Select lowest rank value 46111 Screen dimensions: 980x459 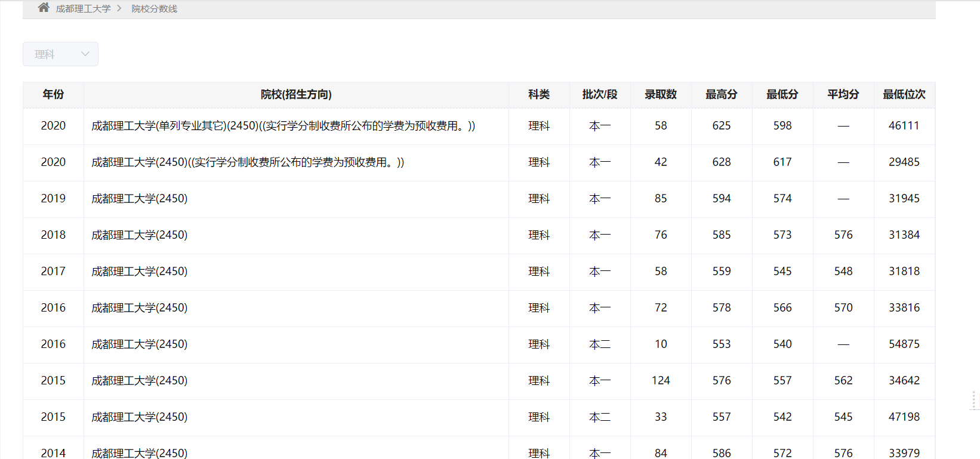904,126
